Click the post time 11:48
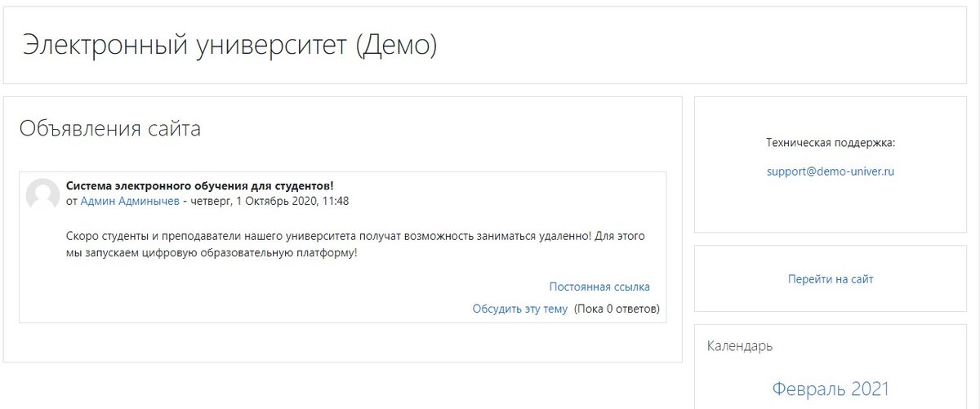This screenshot has width=980, height=409. coord(336,201)
